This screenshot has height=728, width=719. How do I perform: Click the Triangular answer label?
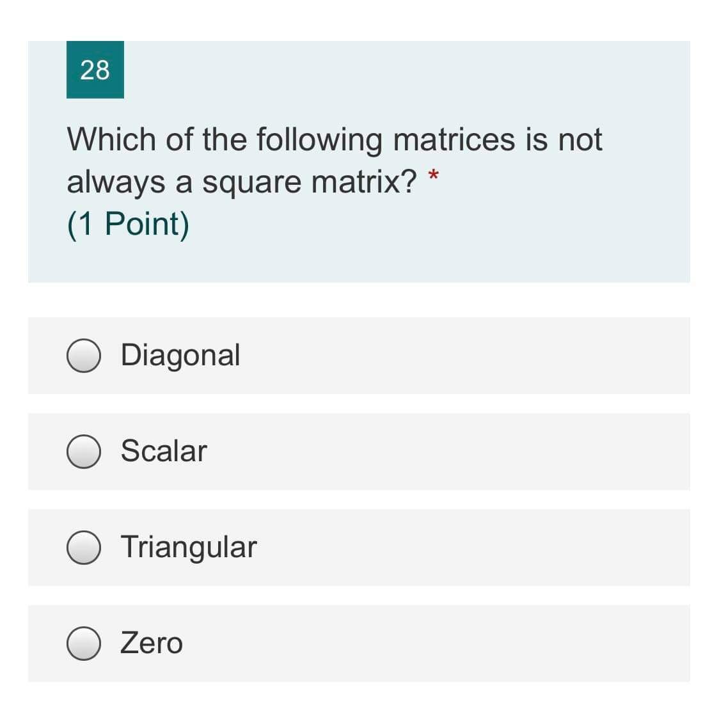[x=188, y=548]
